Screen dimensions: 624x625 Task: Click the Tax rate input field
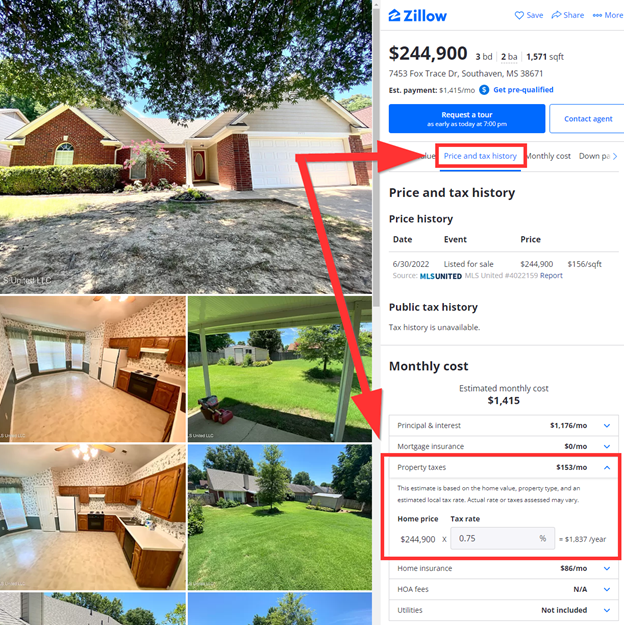[502, 539]
